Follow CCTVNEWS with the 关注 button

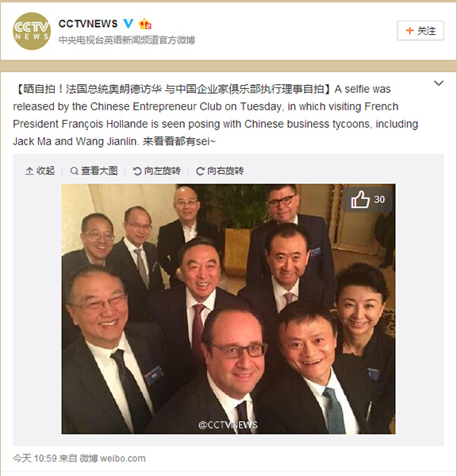(421, 31)
